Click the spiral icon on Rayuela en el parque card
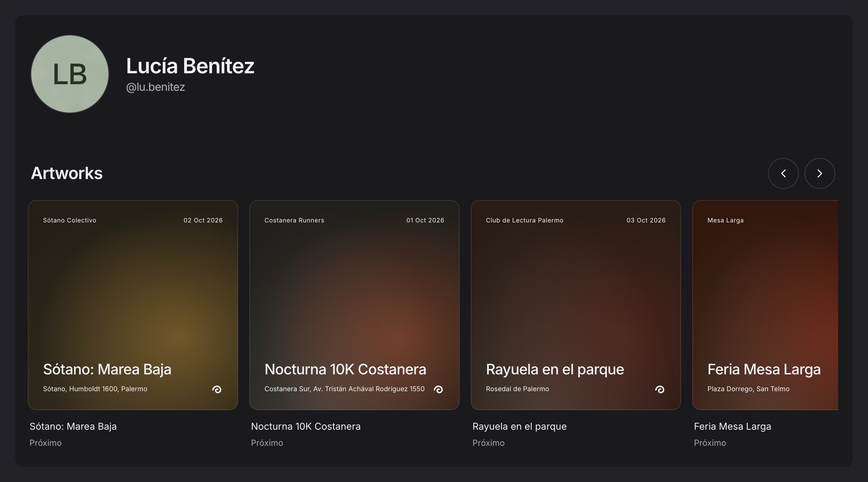Viewport: 868px width, 482px height. [660, 389]
